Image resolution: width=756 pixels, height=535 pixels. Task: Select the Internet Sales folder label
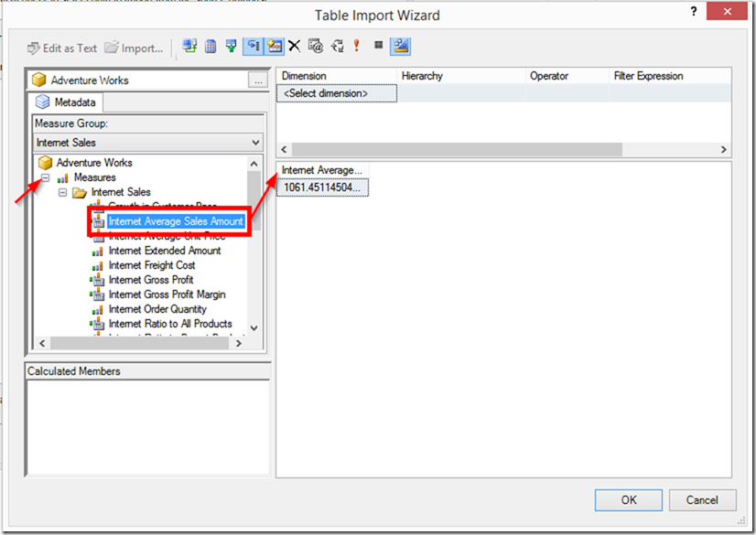pyautogui.click(x=121, y=192)
